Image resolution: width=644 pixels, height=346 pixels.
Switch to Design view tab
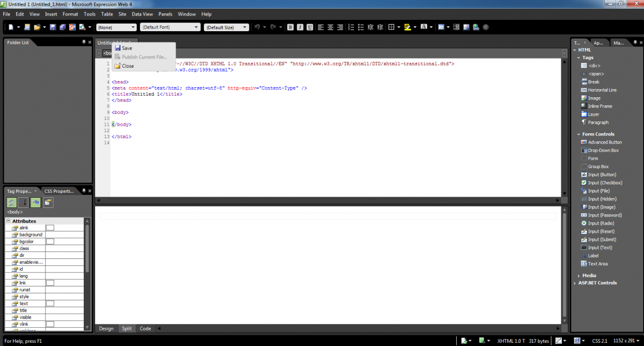pyautogui.click(x=106, y=328)
